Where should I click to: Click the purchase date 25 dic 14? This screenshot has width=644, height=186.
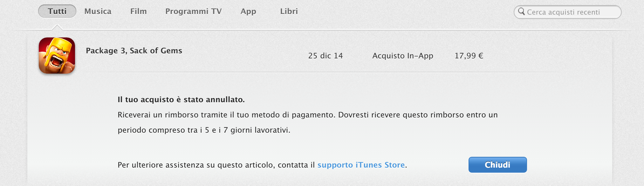(x=325, y=56)
